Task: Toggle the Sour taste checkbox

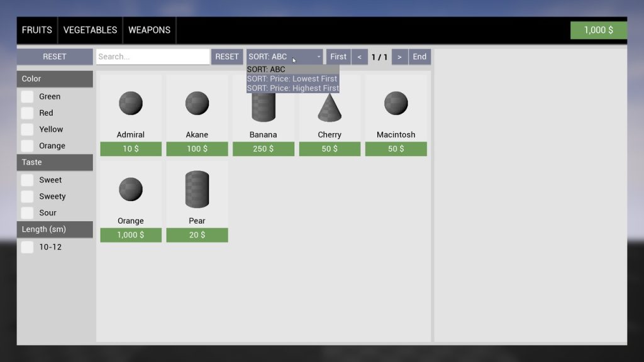Action: point(27,213)
